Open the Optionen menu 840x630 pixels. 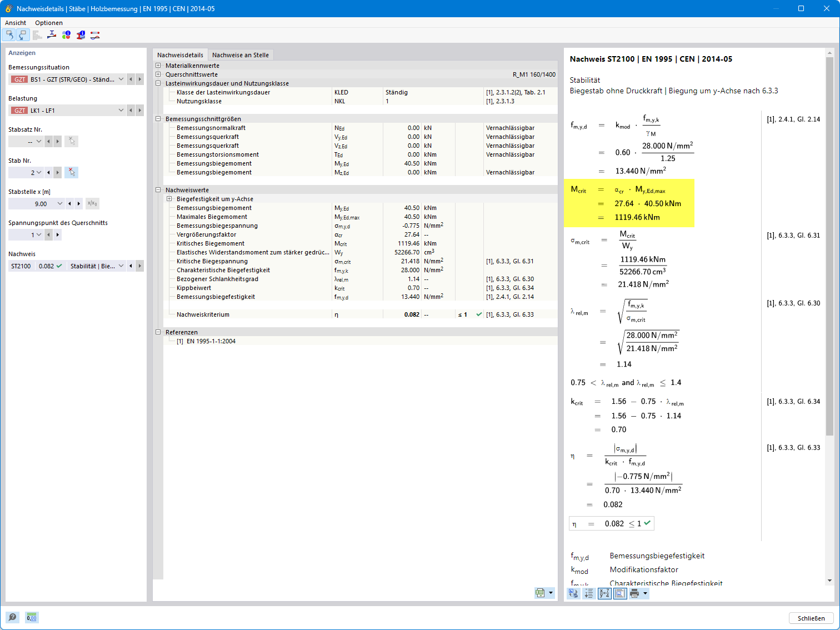(x=49, y=23)
